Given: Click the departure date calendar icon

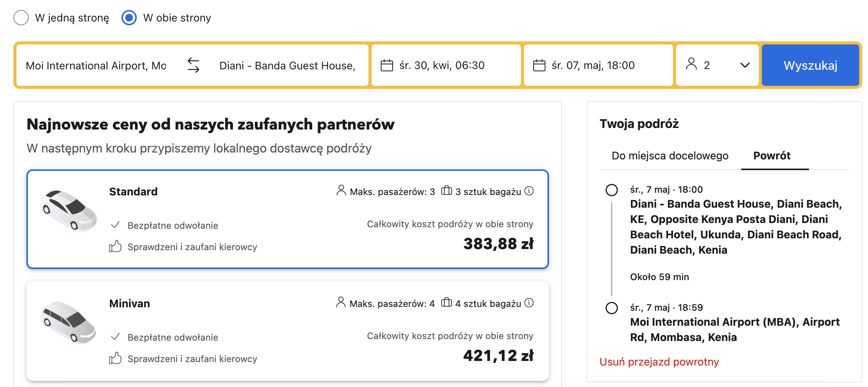Looking at the screenshot, I should coord(387,66).
